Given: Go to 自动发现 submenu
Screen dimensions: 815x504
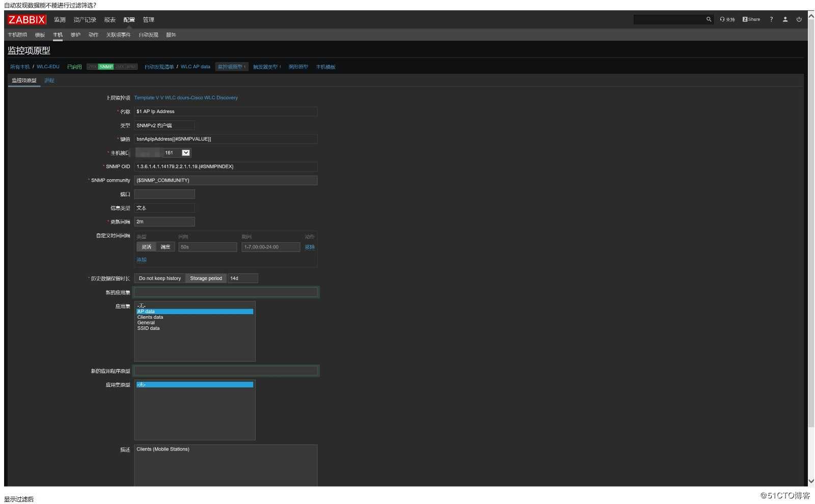Looking at the screenshot, I should point(148,35).
